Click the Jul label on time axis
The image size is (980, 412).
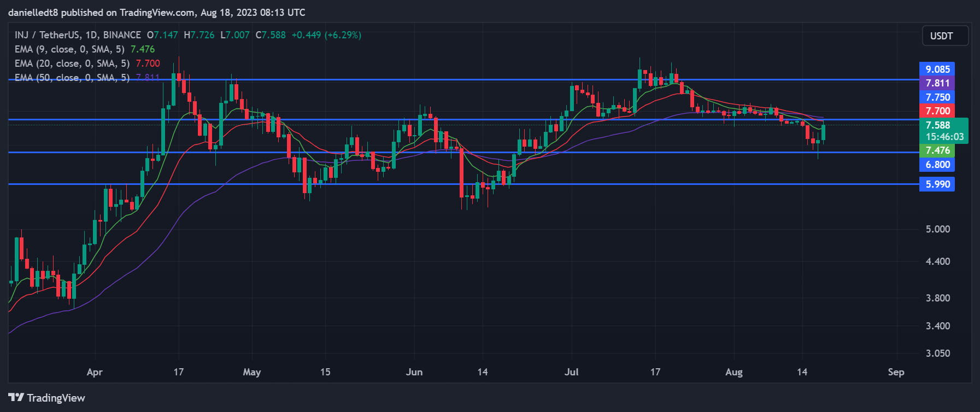tap(572, 372)
